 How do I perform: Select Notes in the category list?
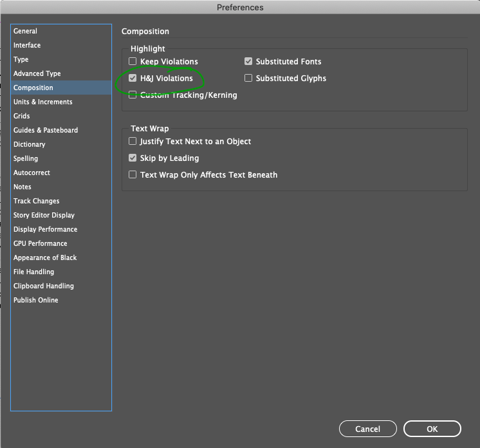pos(61,187)
